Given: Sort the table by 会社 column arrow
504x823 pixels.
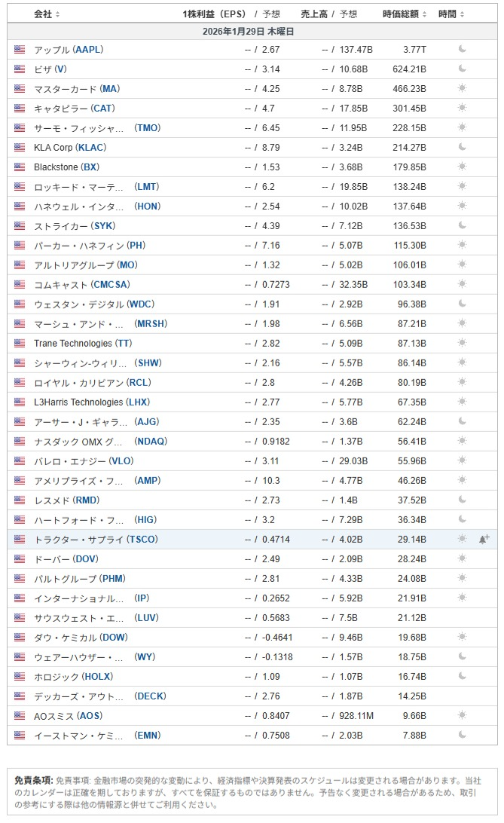Looking at the screenshot, I should tap(58, 14).
